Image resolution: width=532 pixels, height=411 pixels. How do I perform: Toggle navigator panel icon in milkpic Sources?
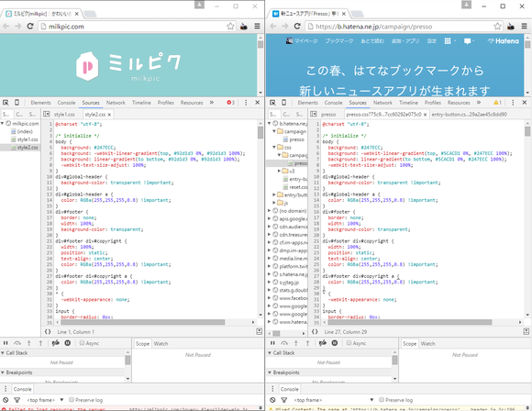pos(47,114)
